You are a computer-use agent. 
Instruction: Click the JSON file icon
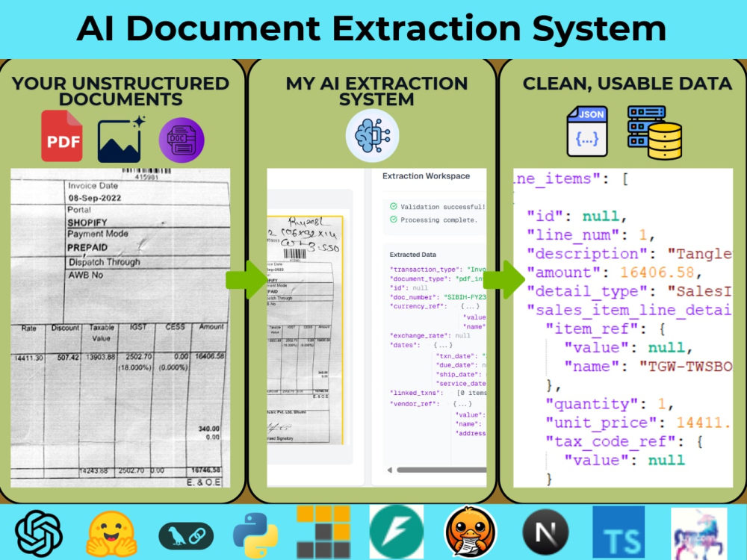click(x=587, y=131)
